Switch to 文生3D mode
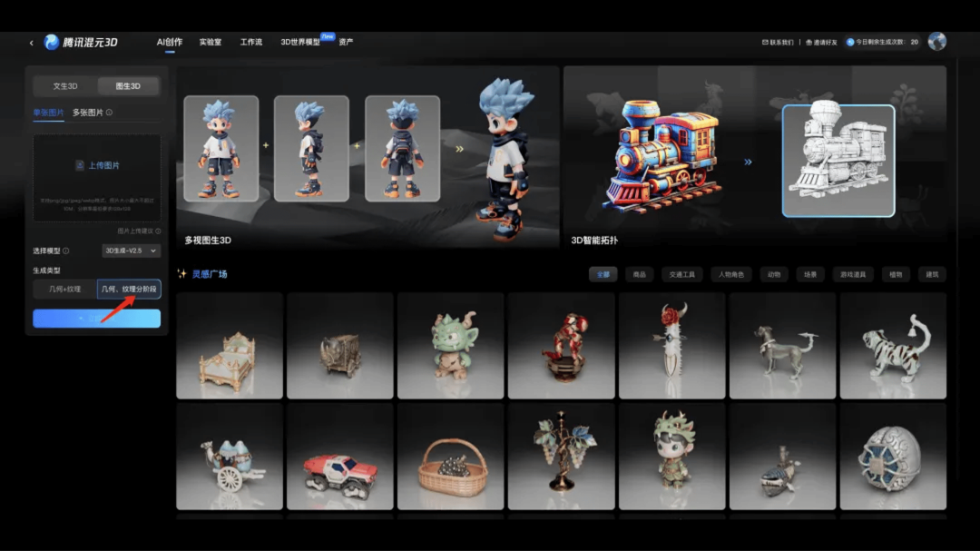 pyautogui.click(x=65, y=85)
